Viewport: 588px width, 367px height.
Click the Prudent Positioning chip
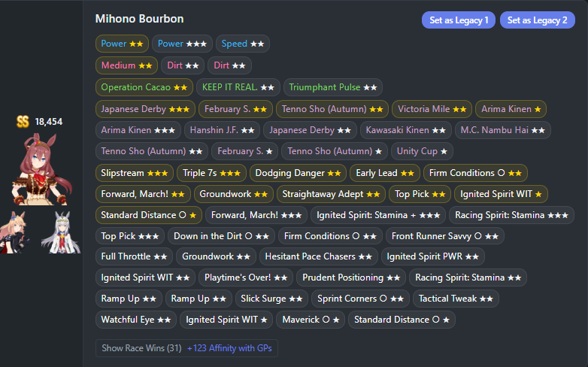pyautogui.click(x=351, y=277)
